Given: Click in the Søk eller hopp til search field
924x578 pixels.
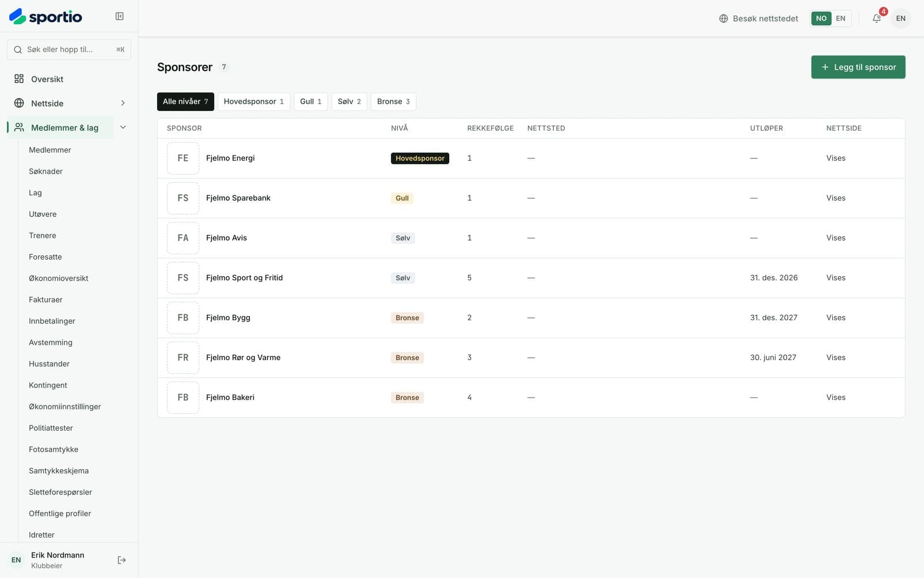Looking at the screenshot, I should [x=69, y=50].
